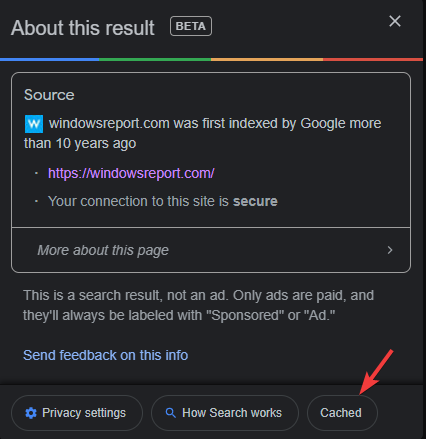The height and width of the screenshot is (439, 426).
Task: Click the secure connection statement
Action: point(163,201)
